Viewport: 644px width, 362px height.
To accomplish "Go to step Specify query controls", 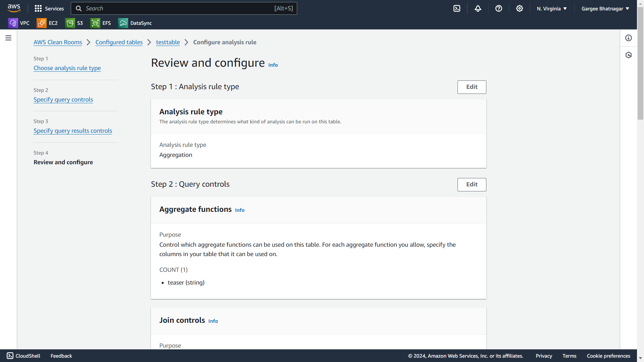I will (x=63, y=100).
